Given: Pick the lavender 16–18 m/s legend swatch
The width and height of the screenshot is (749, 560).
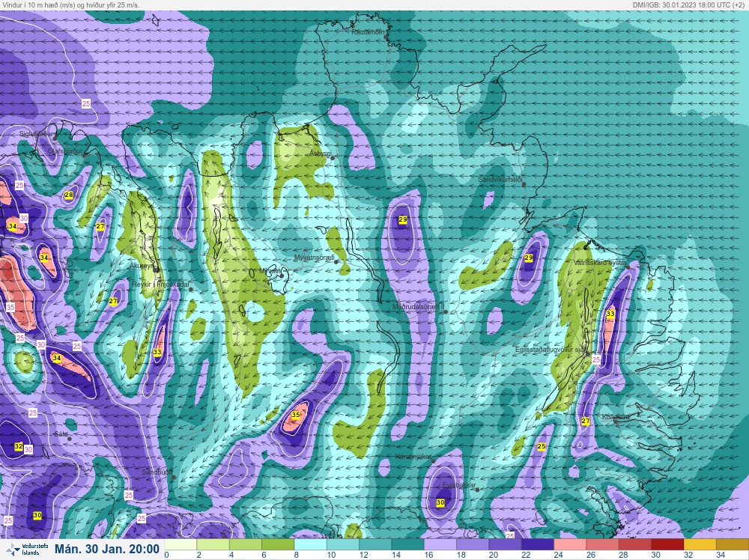Looking at the screenshot, I should (440, 545).
